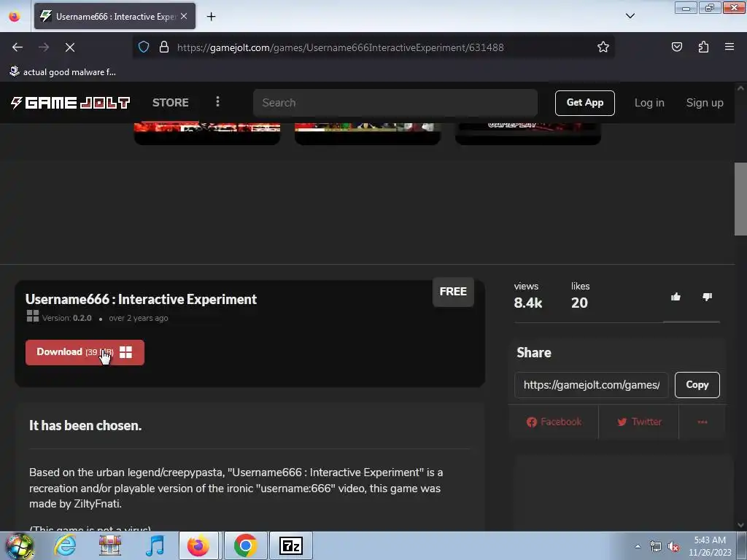Screen dimensions: 747x560
Task: Launch Internet Explorer from taskbar
Action: pyautogui.click(x=65, y=545)
